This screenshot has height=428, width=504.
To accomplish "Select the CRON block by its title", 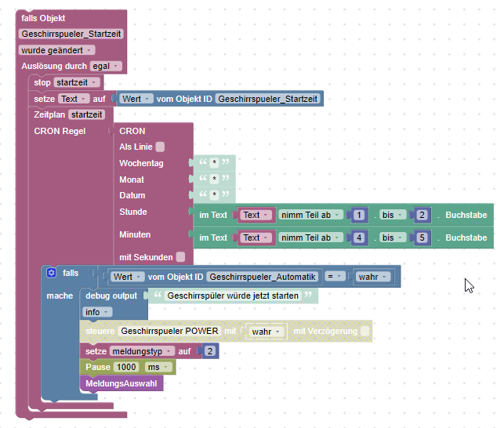I will coord(132,131).
